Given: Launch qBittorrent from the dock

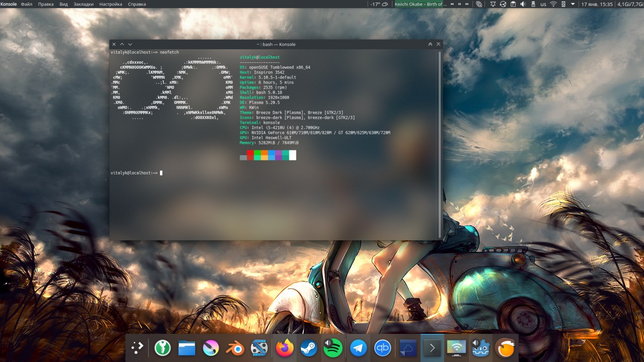Looking at the screenshot, I should (383, 348).
